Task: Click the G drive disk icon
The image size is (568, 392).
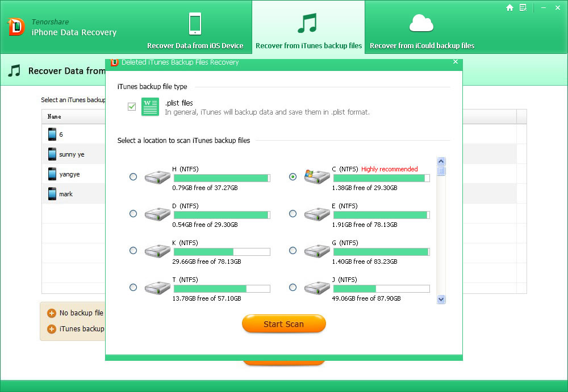Action: (x=317, y=251)
